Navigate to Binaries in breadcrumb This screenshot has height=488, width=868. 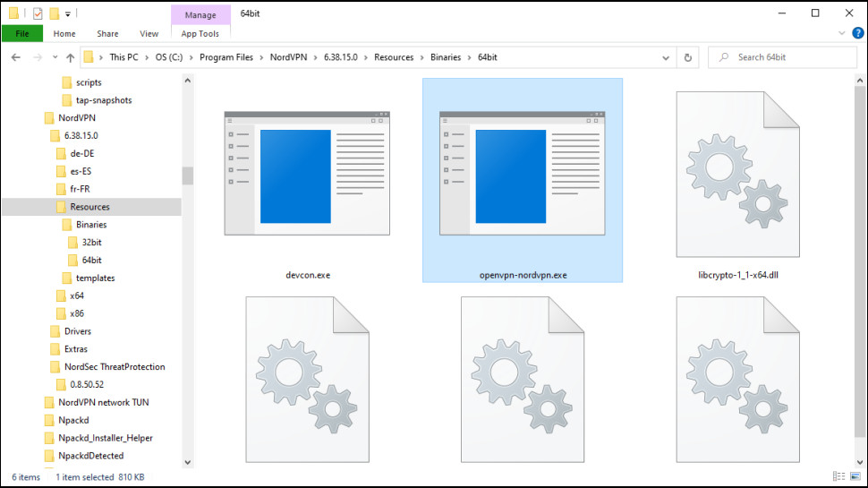[446, 57]
